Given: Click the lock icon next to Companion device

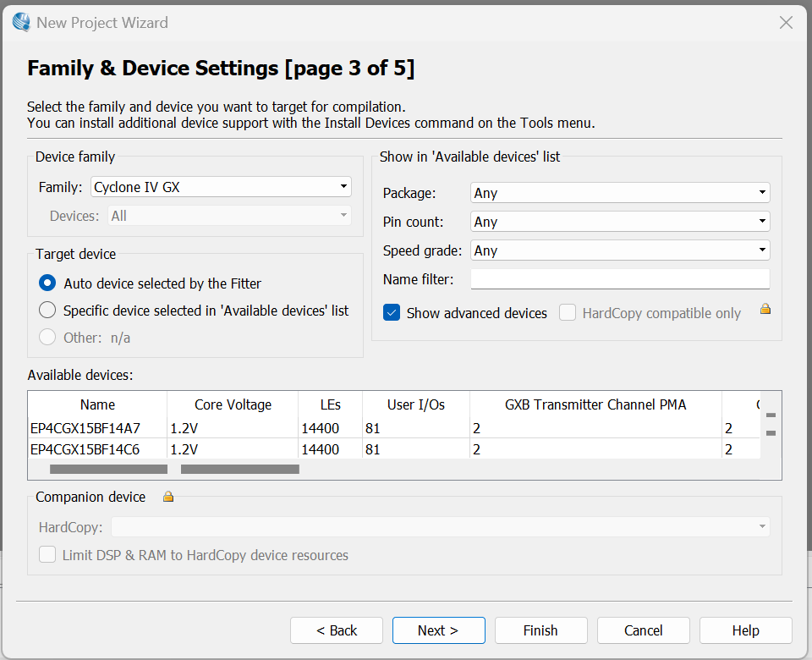Looking at the screenshot, I should pyautogui.click(x=168, y=497).
